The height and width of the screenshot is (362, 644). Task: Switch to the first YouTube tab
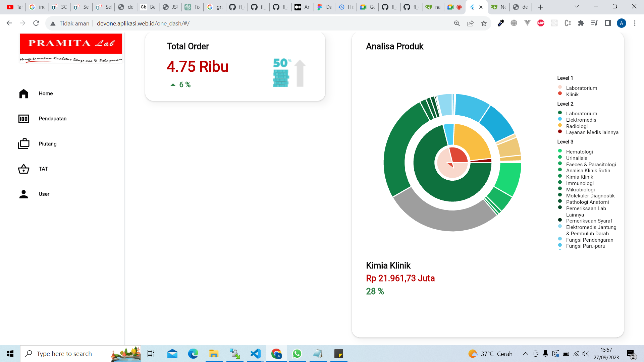14,7
